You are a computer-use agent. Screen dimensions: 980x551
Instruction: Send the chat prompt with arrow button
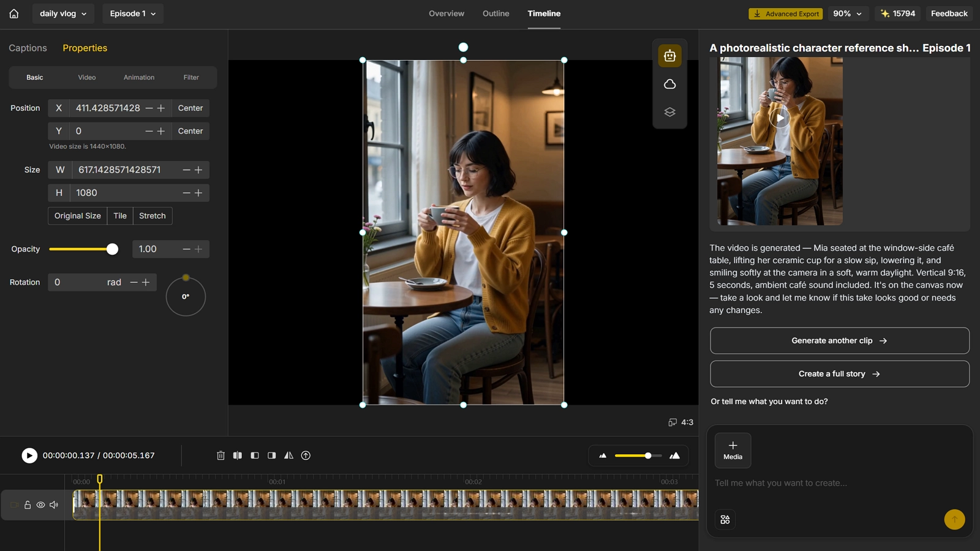click(x=954, y=520)
